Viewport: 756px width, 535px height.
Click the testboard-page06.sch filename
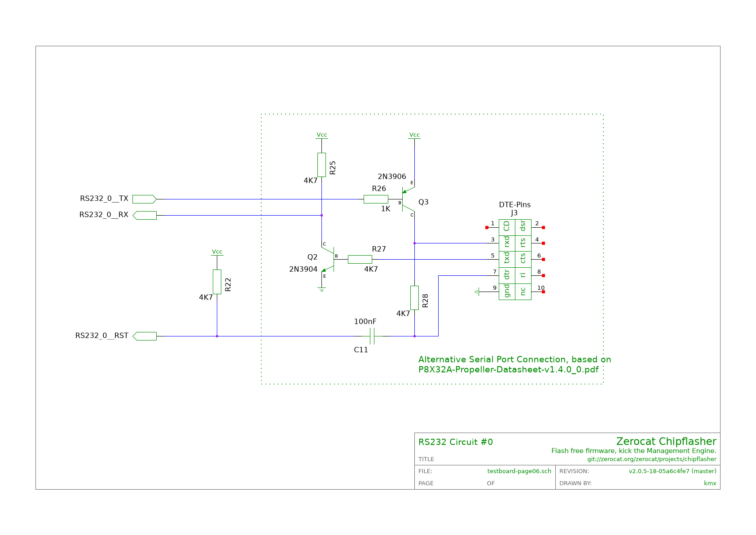(x=519, y=471)
